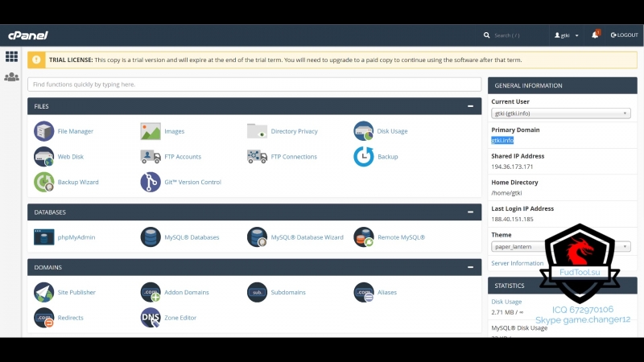Click the home directory /home/gtki
Image resolution: width=644 pixels, height=362 pixels.
pos(506,193)
